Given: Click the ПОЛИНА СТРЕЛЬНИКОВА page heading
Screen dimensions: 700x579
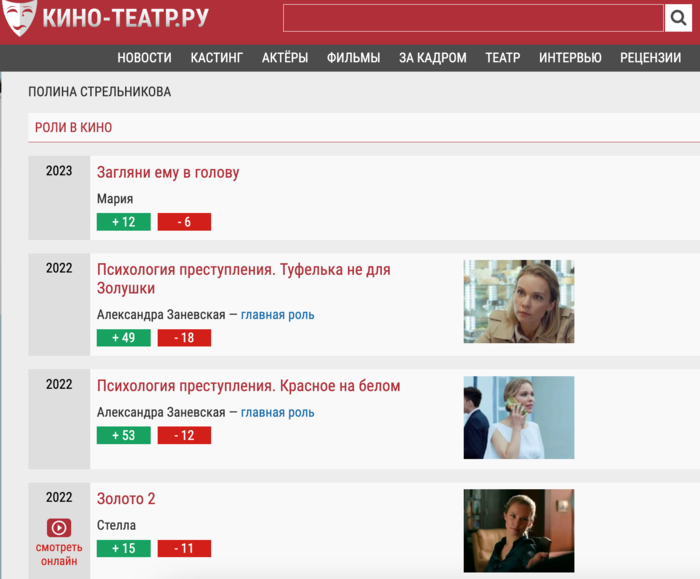Looking at the screenshot, I should 100,92.
